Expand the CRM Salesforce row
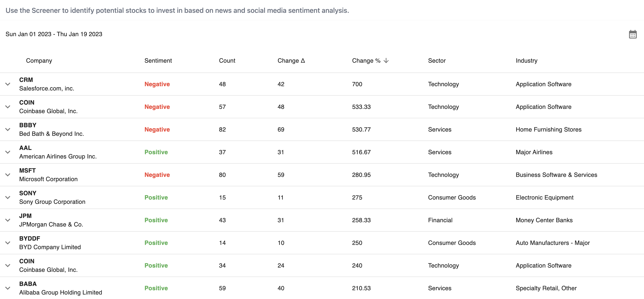 pos(8,84)
